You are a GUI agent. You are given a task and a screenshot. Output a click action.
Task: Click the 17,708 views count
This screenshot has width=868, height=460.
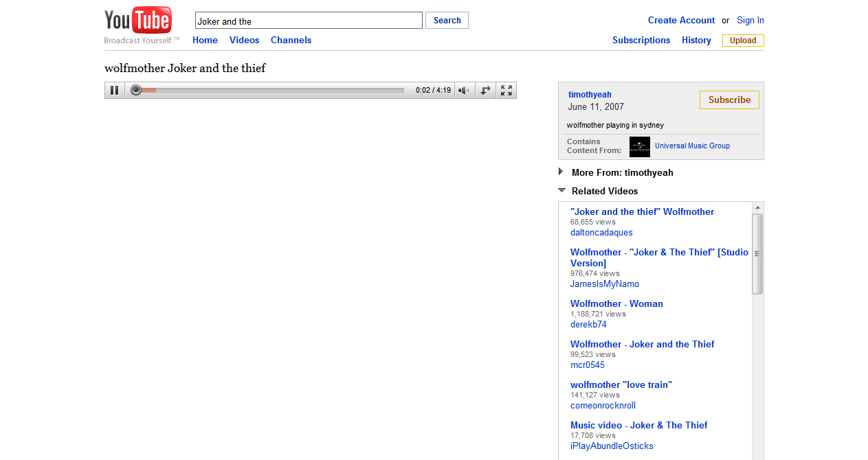pyautogui.click(x=593, y=435)
